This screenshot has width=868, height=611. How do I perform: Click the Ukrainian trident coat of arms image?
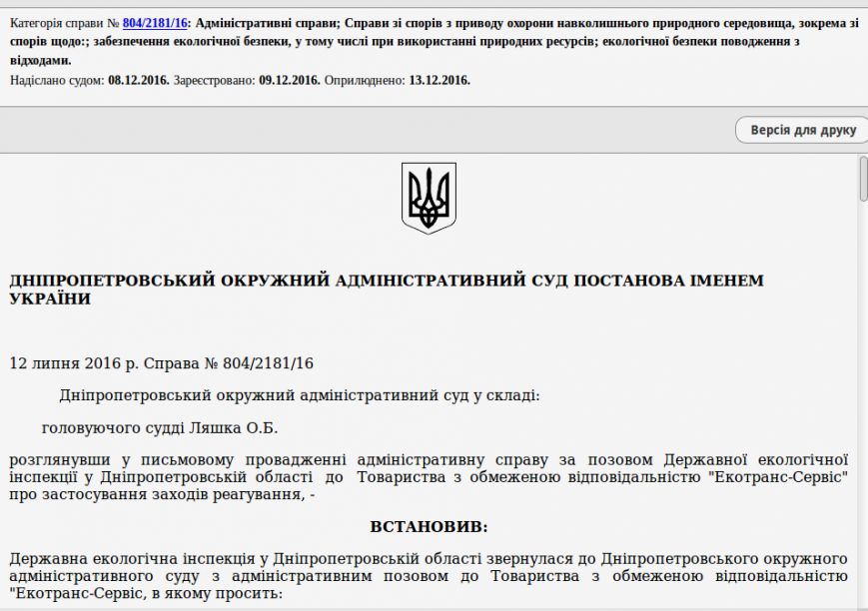click(430, 198)
